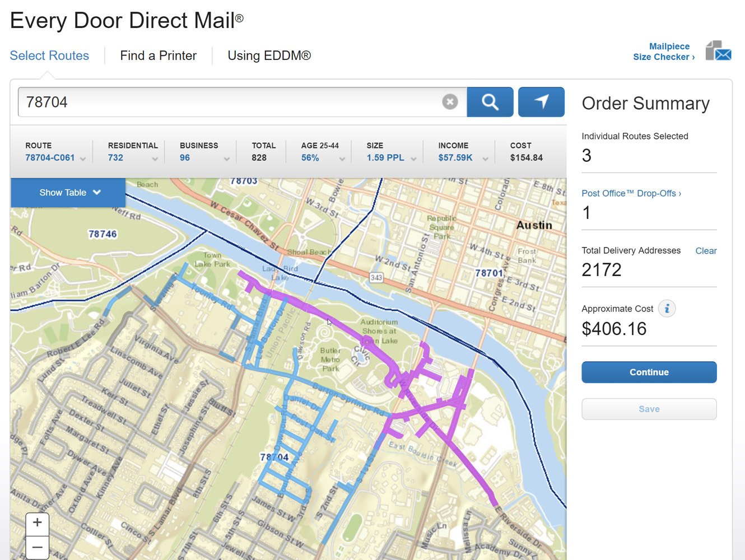Image resolution: width=745 pixels, height=560 pixels.
Task: Click age percentage 56%
Action: [x=310, y=158]
